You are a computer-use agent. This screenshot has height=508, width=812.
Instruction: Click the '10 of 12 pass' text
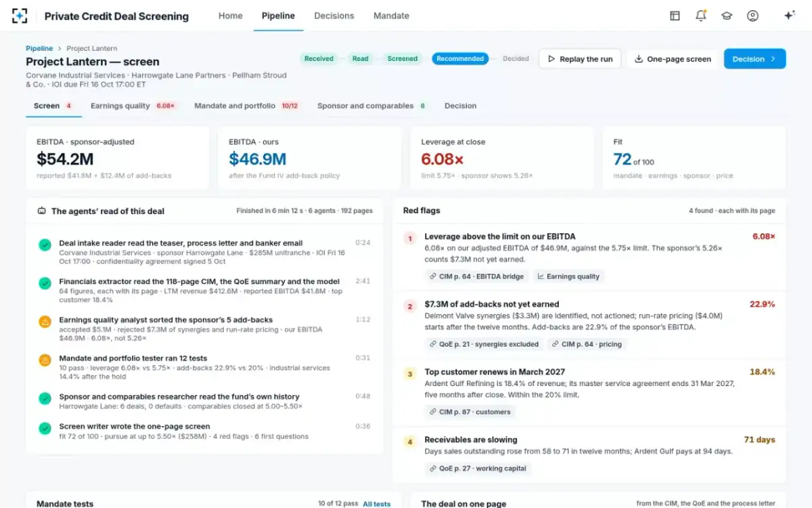(338, 504)
